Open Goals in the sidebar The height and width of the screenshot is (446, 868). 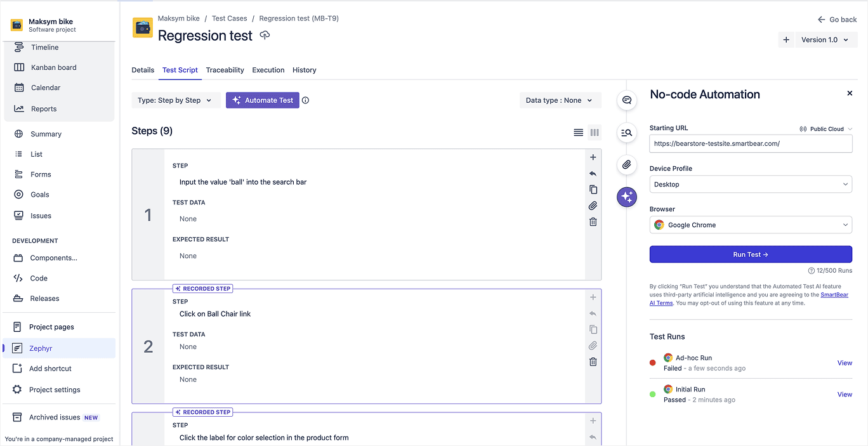point(39,195)
